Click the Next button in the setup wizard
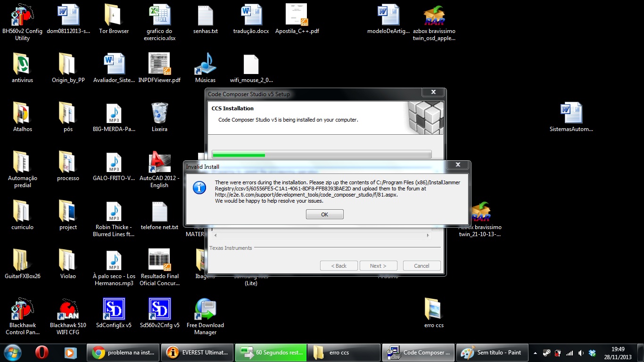Image resolution: width=644 pixels, height=362 pixels. point(378,265)
